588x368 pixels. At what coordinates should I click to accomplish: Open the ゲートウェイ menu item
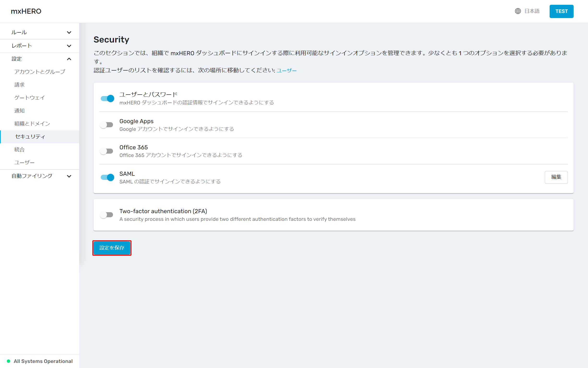[x=30, y=98]
